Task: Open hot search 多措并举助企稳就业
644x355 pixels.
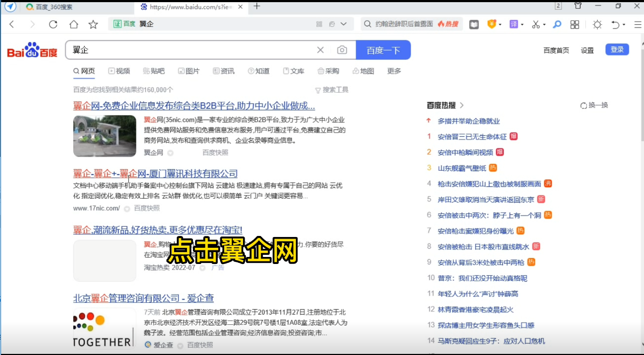Action: (x=469, y=121)
